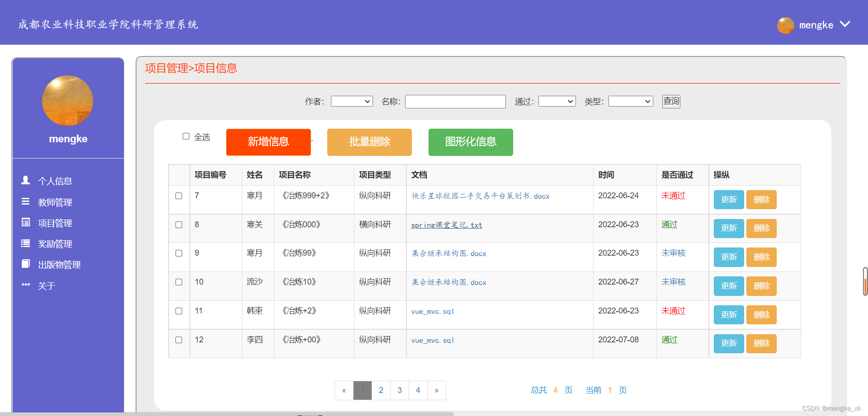Enable the 全选 select-all checkbox
This screenshot has height=416, width=868.
coord(186,136)
